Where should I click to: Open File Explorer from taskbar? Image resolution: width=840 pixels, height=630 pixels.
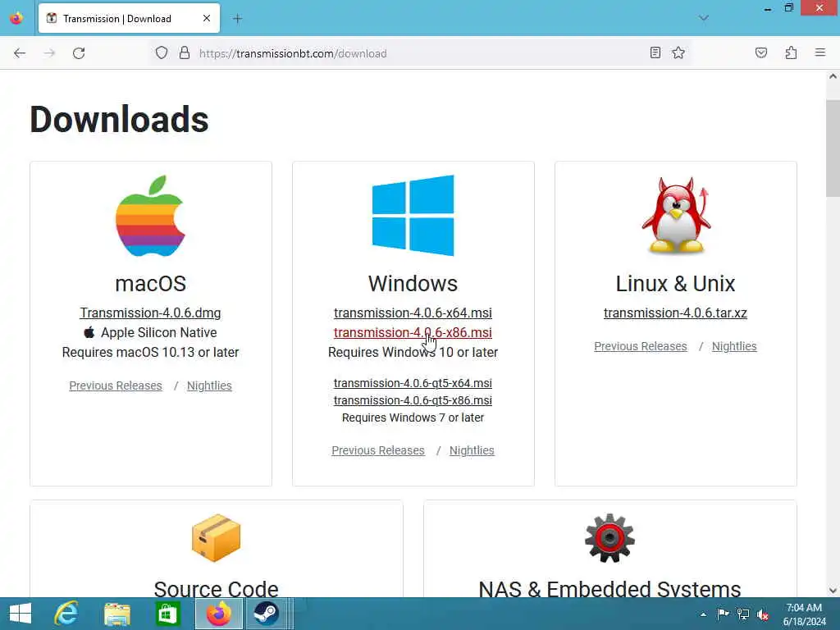pyautogui.click(x=116, y=614)
